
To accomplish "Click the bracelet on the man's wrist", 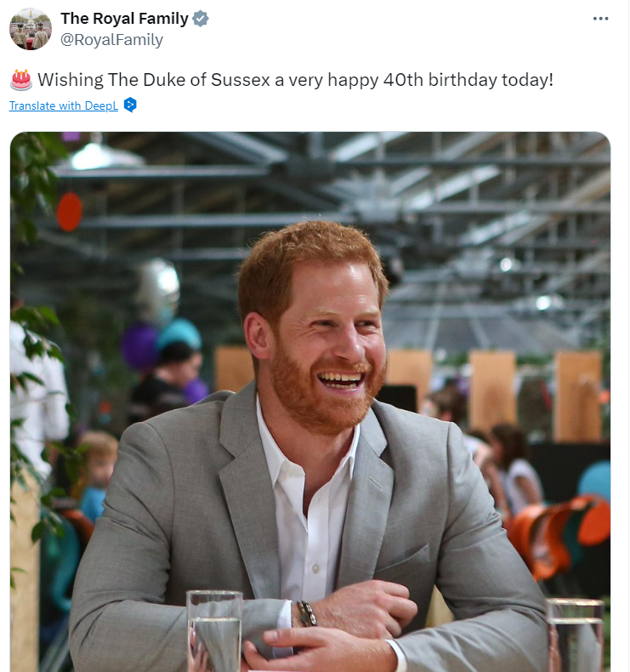I will [x=306, y=613].
